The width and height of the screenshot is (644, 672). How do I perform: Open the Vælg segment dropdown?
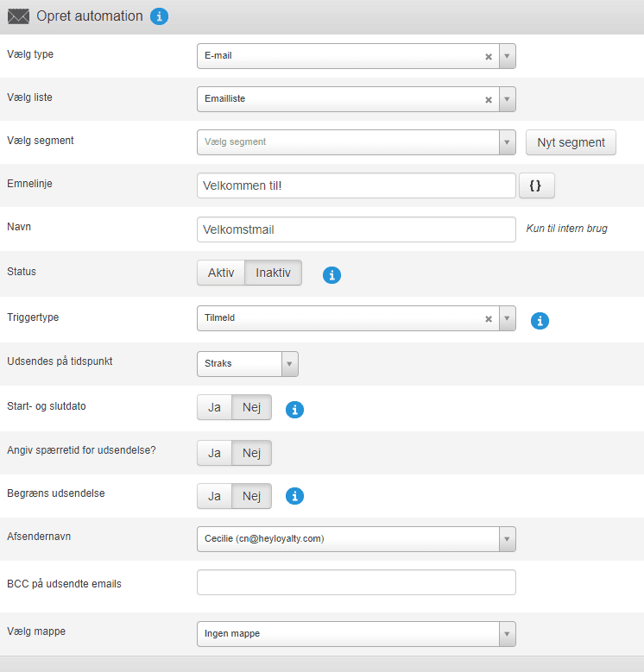coord(356,142)
